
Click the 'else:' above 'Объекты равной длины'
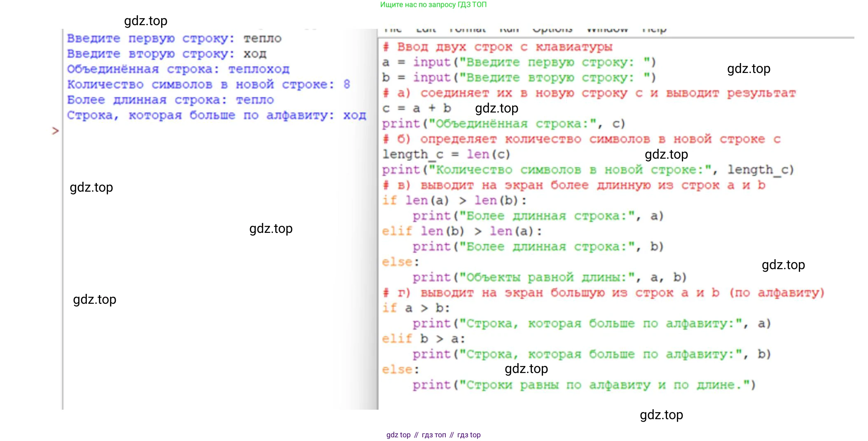[x=400, y=262]
